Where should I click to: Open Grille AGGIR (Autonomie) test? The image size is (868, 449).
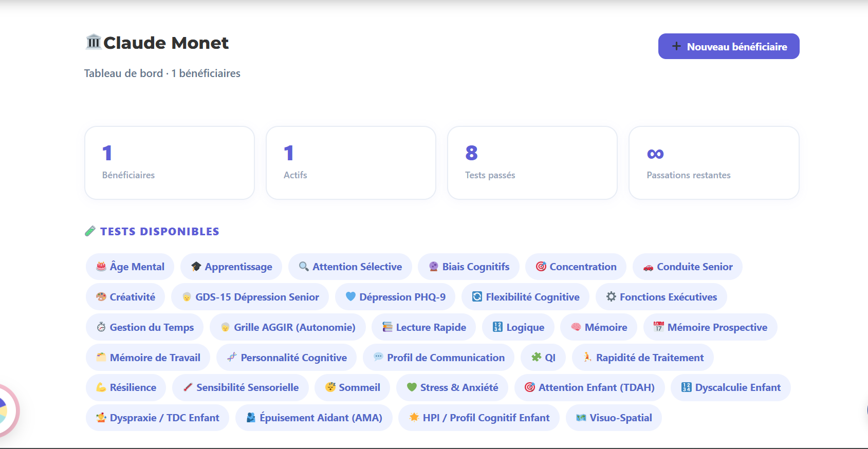288,327
